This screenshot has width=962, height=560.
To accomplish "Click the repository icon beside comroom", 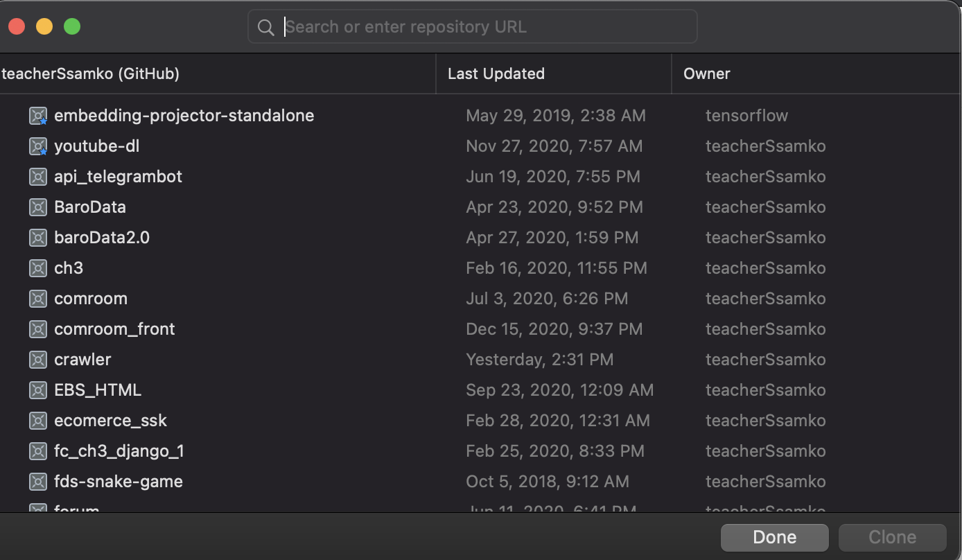I will pyautogui.click(x=38, y=299).
